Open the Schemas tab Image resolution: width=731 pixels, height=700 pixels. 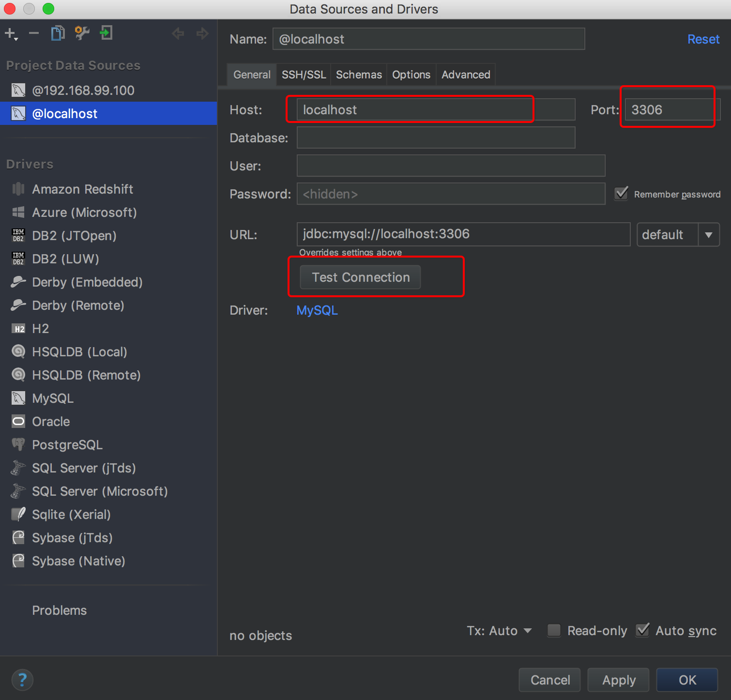point(359,75)
